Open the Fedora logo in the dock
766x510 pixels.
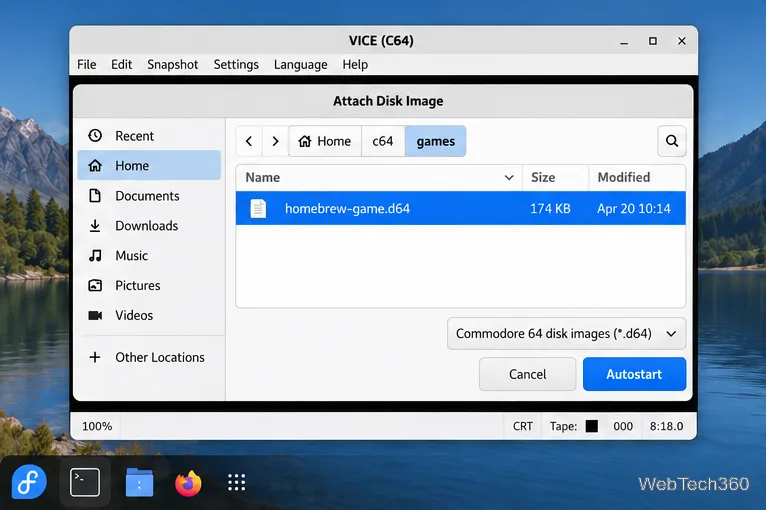tap(29, 482)
